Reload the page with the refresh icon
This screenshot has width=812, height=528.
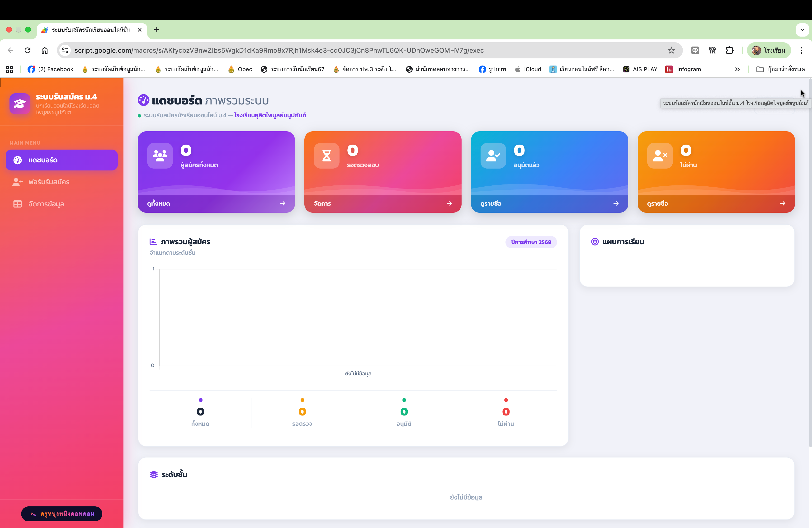(x=28, y=51)
